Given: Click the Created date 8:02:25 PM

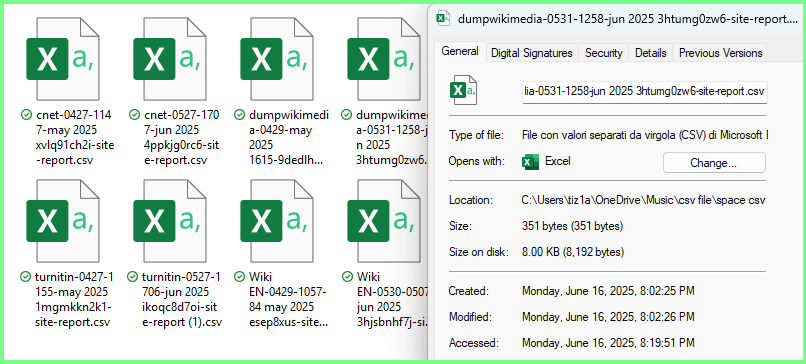Looking at the screenshot, I should (x=608, y=291).
